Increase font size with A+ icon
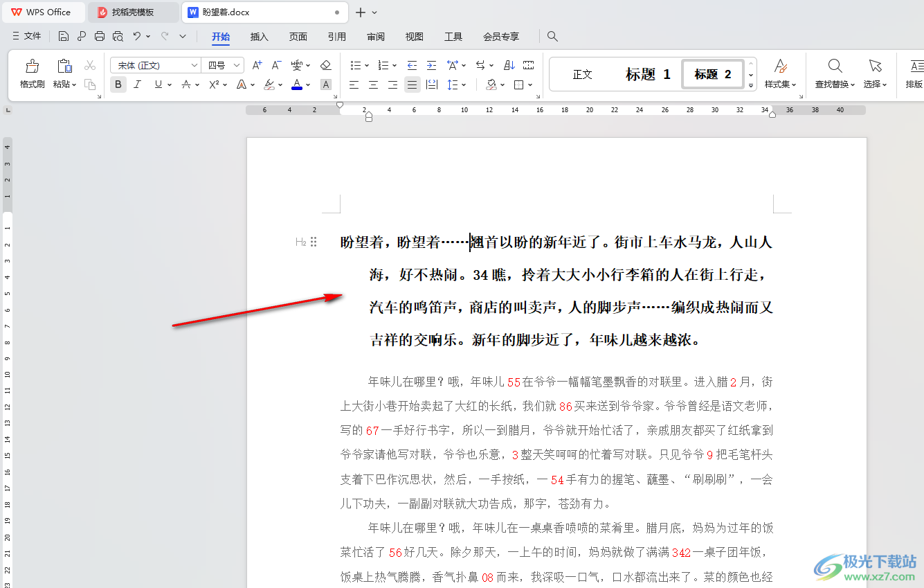This screenshot has width=924, height=588. [257, 65]
